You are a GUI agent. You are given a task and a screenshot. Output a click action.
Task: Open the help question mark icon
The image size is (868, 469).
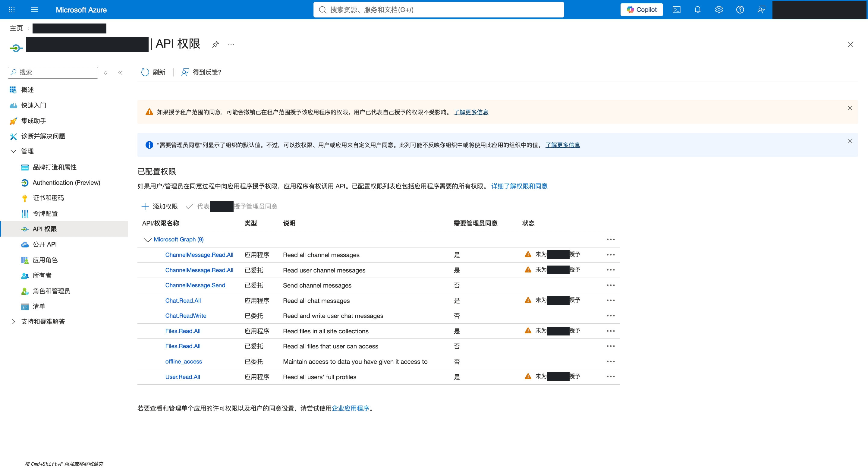click(x=740, y=9)
